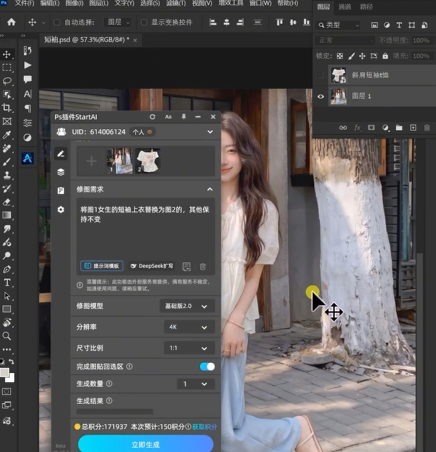This screenshot has width=436, height=452.
Task: Click the 立即生成 button
Action: coord(146,444)
